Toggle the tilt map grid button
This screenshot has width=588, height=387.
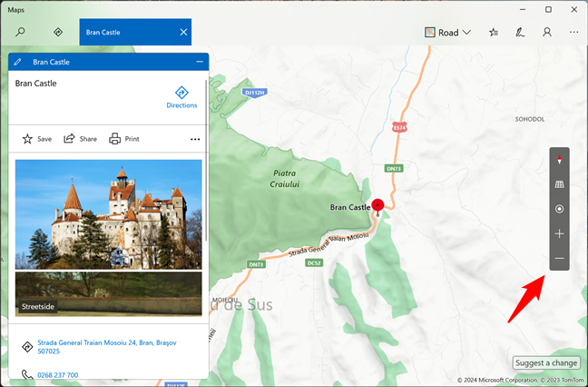click(559, 184)
